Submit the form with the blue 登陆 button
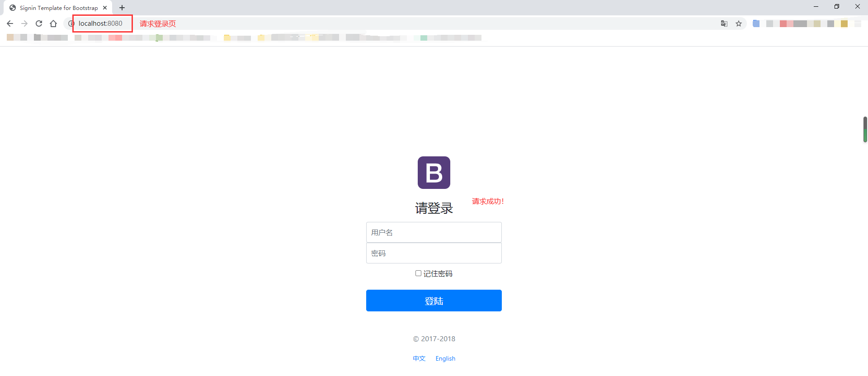This screenshot has width=868, height=376. 434,301
